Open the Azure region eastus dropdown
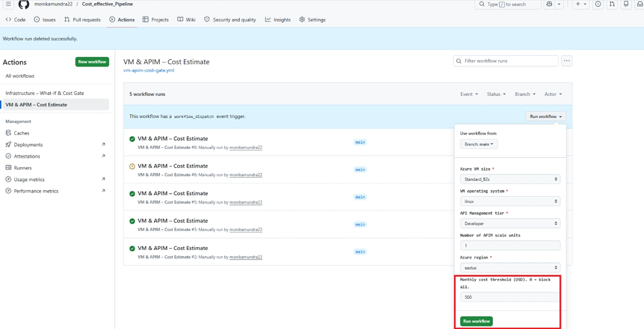 click(510, 268)
